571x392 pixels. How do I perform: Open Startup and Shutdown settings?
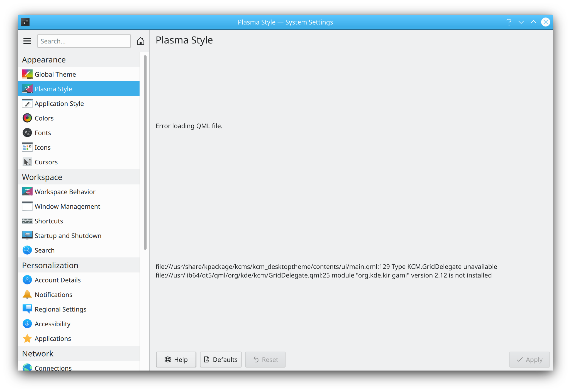pyautogui.click(x=68, y=235)
